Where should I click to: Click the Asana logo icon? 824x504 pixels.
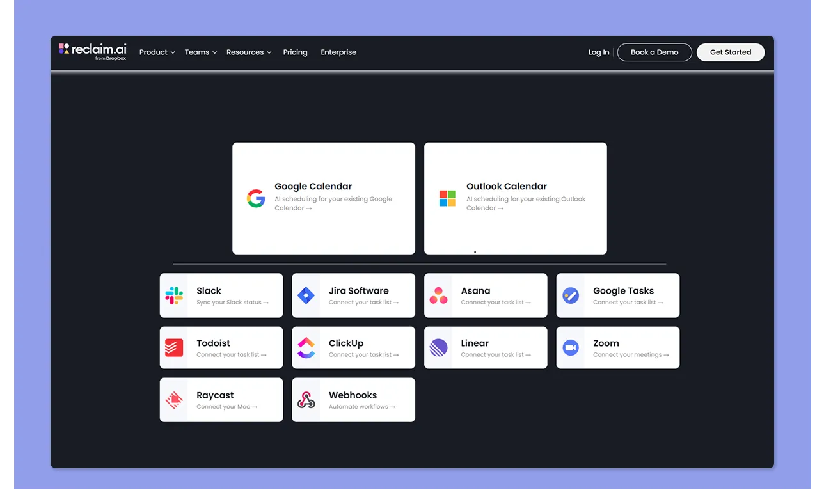click(x=438, y=295)
